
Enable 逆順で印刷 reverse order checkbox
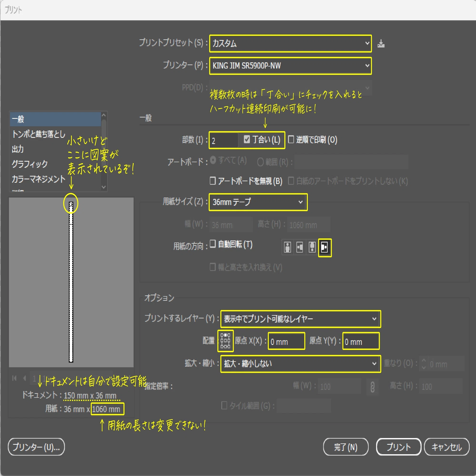point(291,139)
